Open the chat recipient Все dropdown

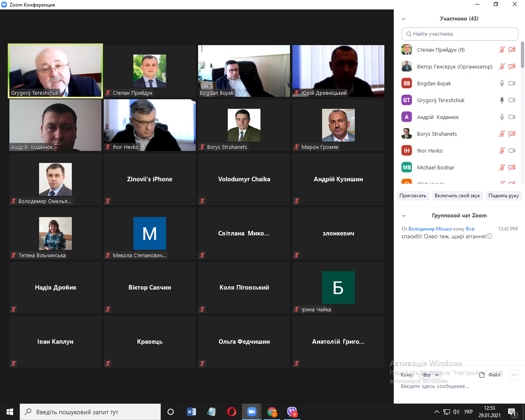[x=430, y=375]
